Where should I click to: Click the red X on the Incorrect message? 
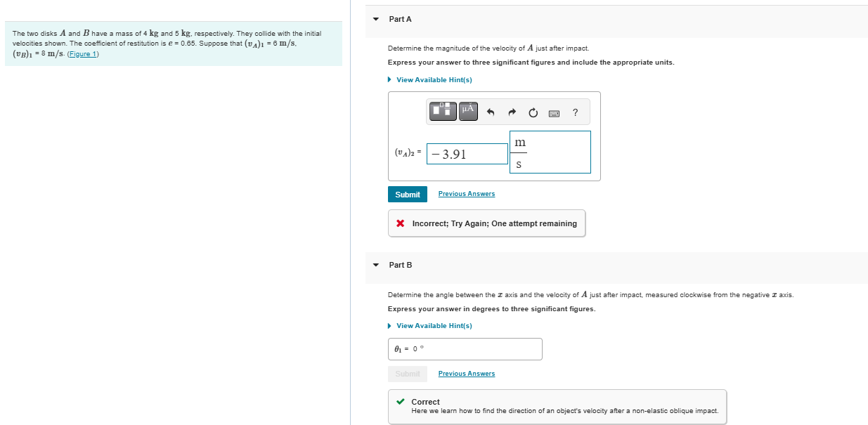401,223
